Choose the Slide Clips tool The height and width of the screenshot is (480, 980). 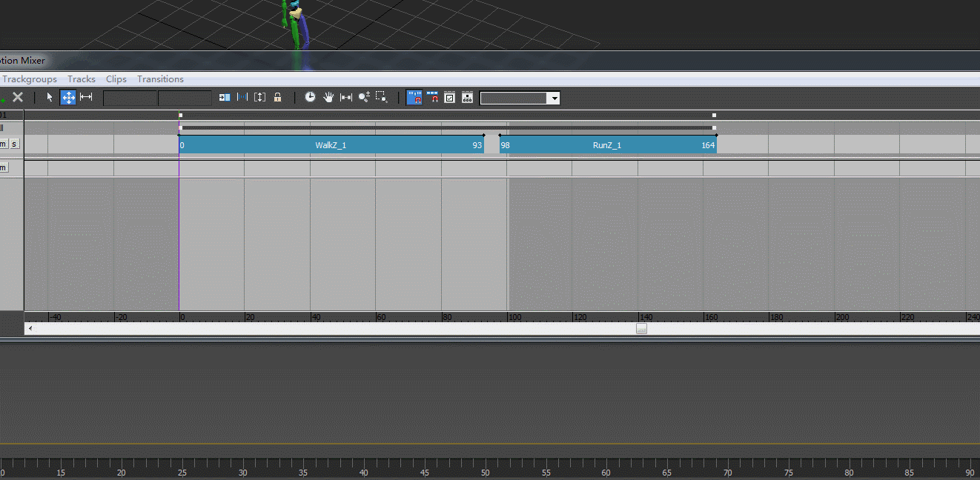pyautogui.click(x=86, y=97)
